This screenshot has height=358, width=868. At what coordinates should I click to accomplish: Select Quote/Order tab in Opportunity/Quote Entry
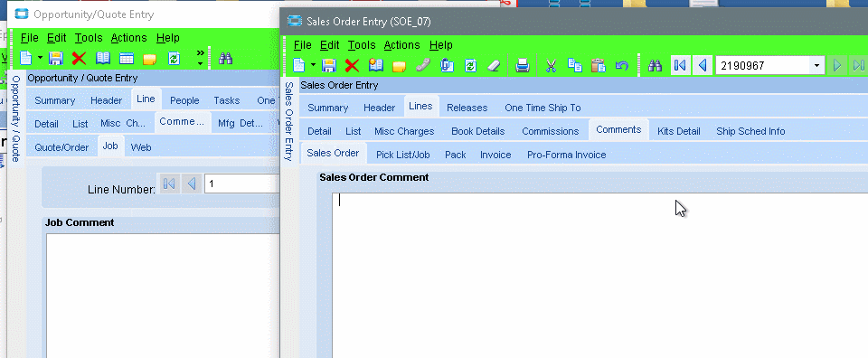tap(61, 147)
